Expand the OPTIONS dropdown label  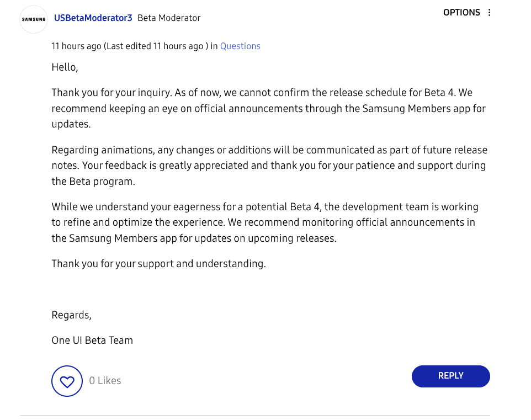[x=461, y=13]
